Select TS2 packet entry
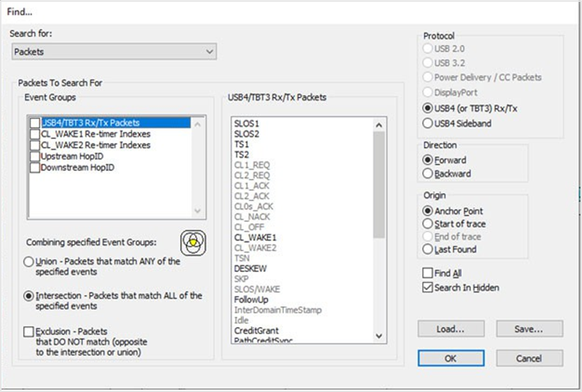This screenshot has height=392, width=582. click(241, 155)
